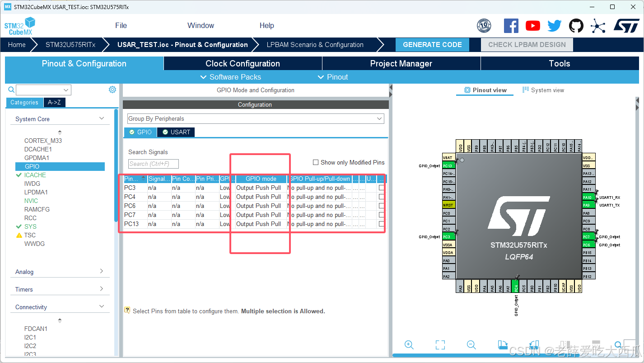
Task: Open categories settings gear icon
Action: click(112, 90)
